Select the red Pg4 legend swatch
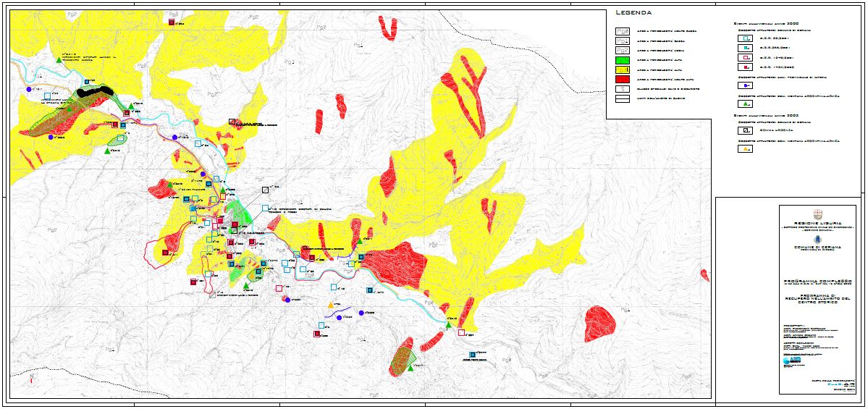 tap(622, 79)
